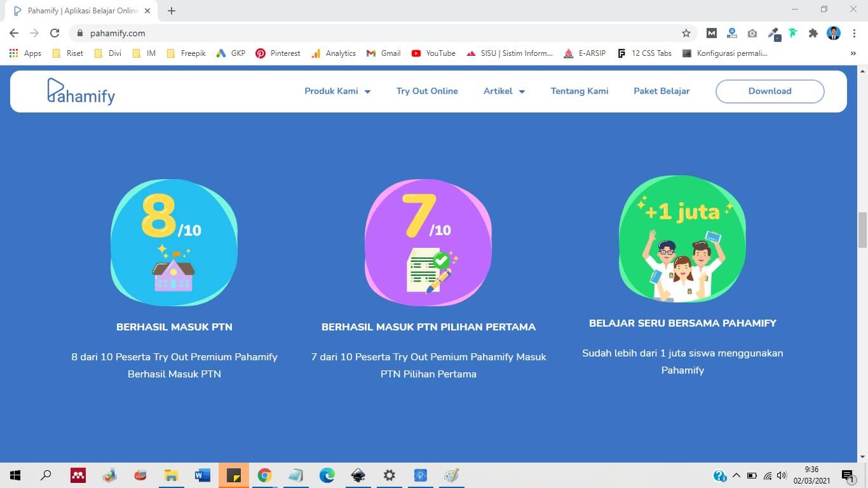868x488 pixels.
Task: Open Settings gear in the taskbar
Action: click(x=390, y=475)
